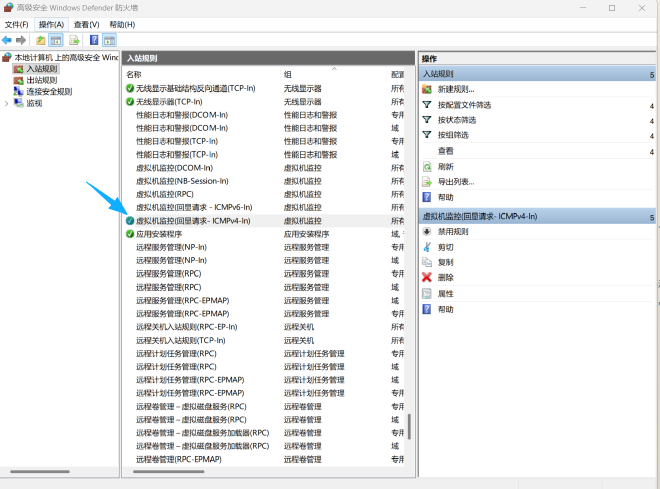This screenshot has height=489, width=660.
Task: Click the Export list toolbar icon
Action: [x=74, y=40]
